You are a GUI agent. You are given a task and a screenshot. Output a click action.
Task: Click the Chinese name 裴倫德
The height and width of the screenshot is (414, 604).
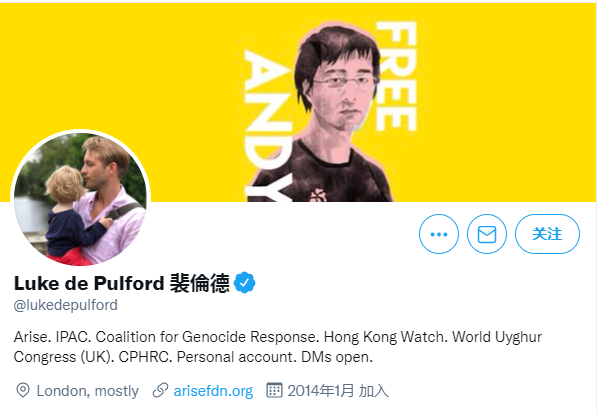click(x=200, y=283)
